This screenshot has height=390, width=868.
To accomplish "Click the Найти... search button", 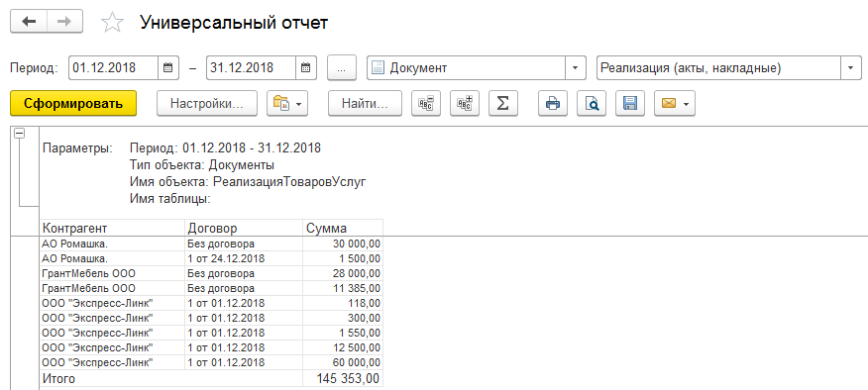I will point(365,103).
